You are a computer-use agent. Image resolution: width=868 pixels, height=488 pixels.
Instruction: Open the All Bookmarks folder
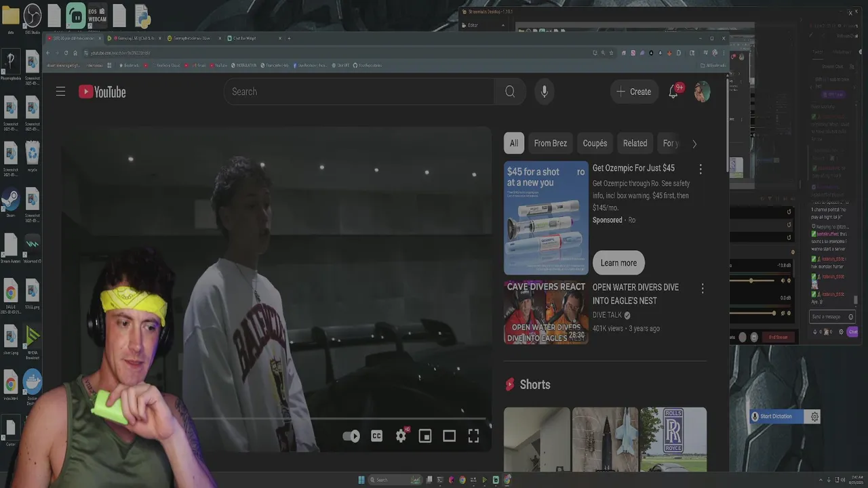(x=713, y=66)
